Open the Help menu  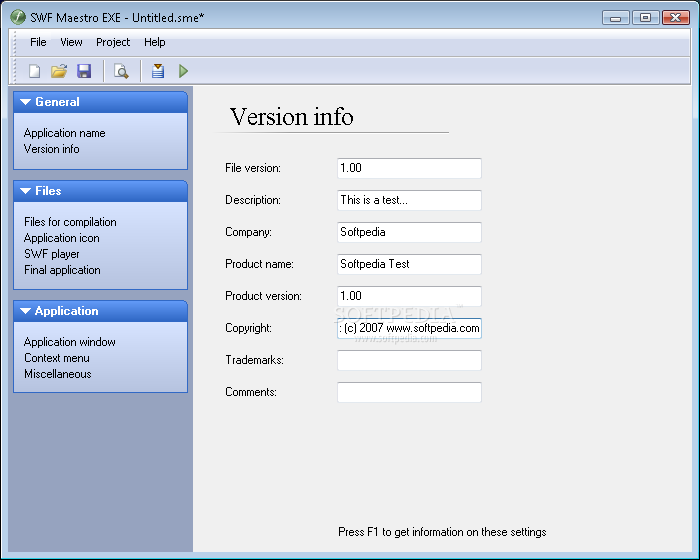click(154, 42)
